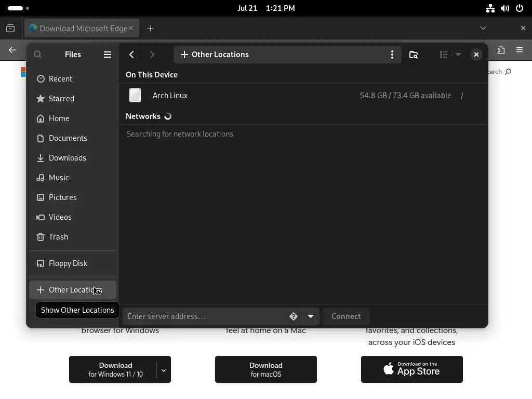The height and width of the screenshot is (399, 532).
Task: Go back in Files navigation
Action: coord(131,55)
